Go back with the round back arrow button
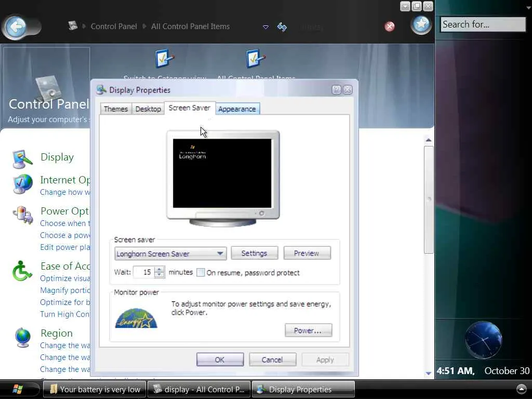This screenshot has height=399, width=532. 16,26
